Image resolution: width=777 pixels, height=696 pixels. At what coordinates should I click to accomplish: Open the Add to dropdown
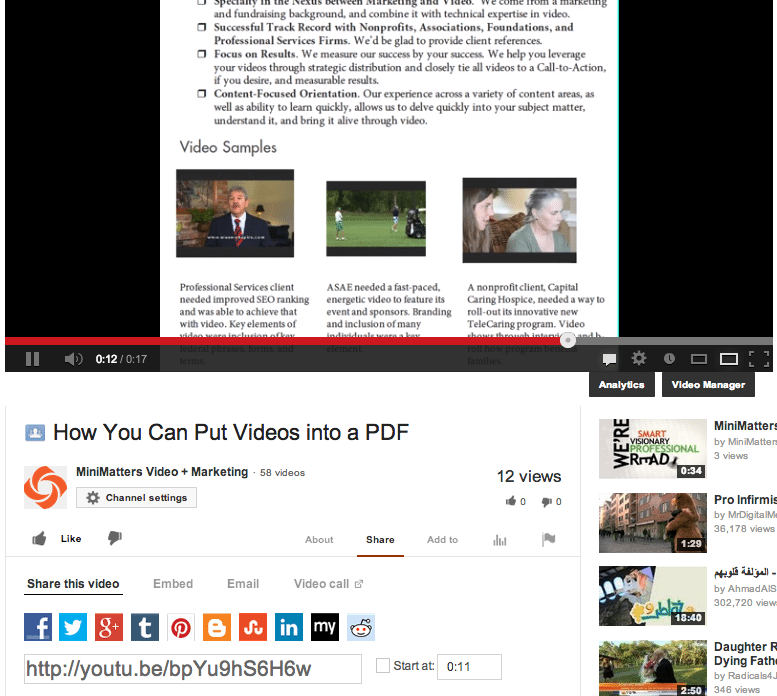pos(442,540)
